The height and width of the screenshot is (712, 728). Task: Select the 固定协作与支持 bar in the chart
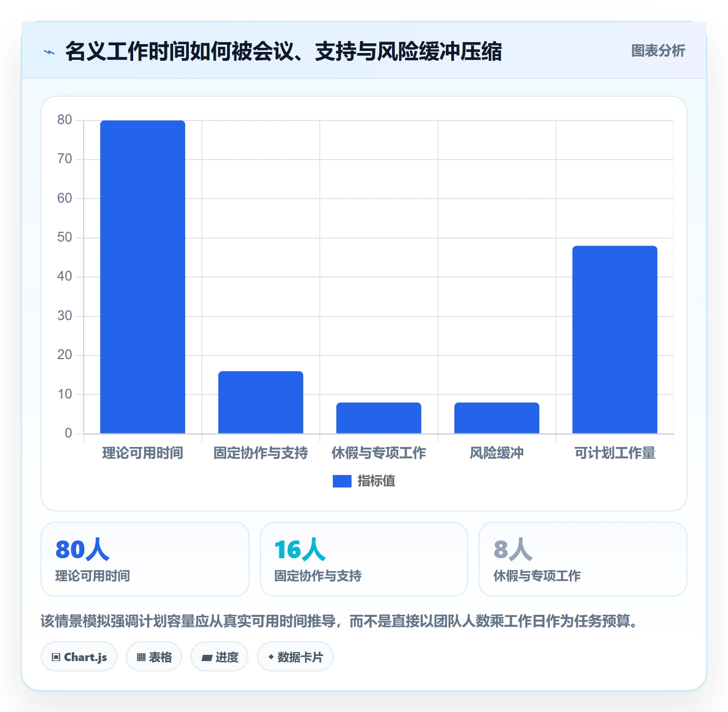[x=261, y=402]
